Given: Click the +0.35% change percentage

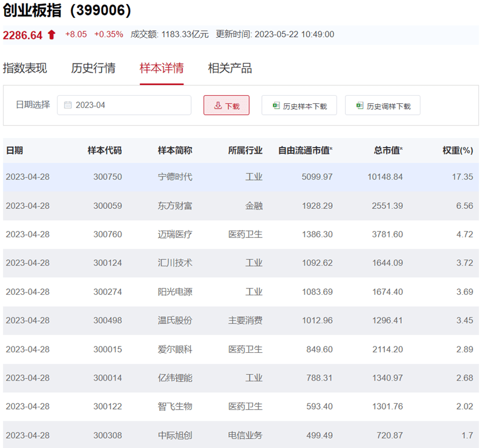Looking at the screenshot, I should coord(109,34).
